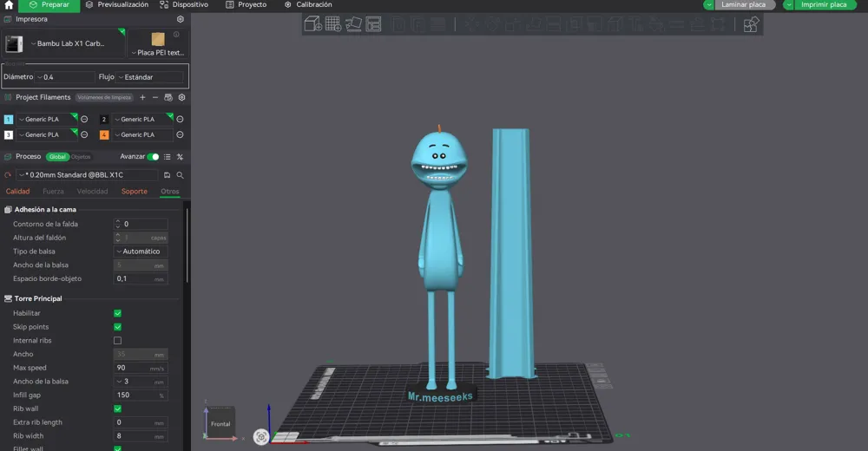The height and width of the screenshot is (451, 868).
Task: Open settings list view icon in Proceso
Action: pos(168,157)
